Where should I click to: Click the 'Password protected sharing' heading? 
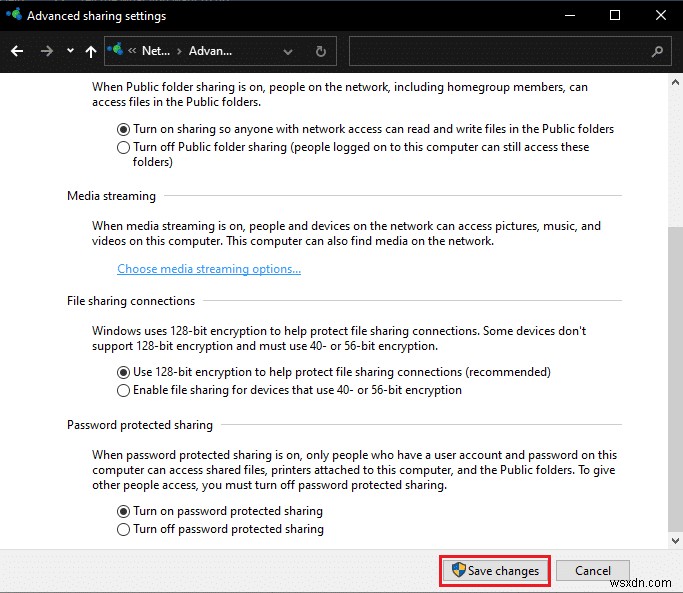point(140,425)
